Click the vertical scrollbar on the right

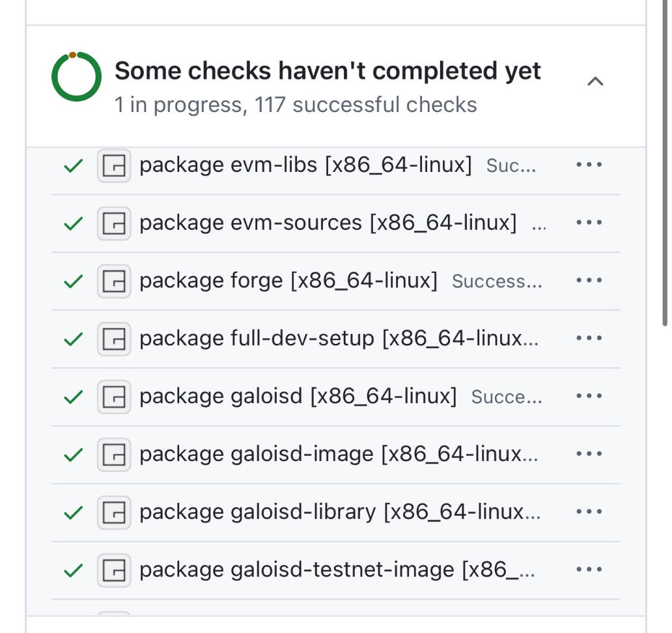pos(665,163)
